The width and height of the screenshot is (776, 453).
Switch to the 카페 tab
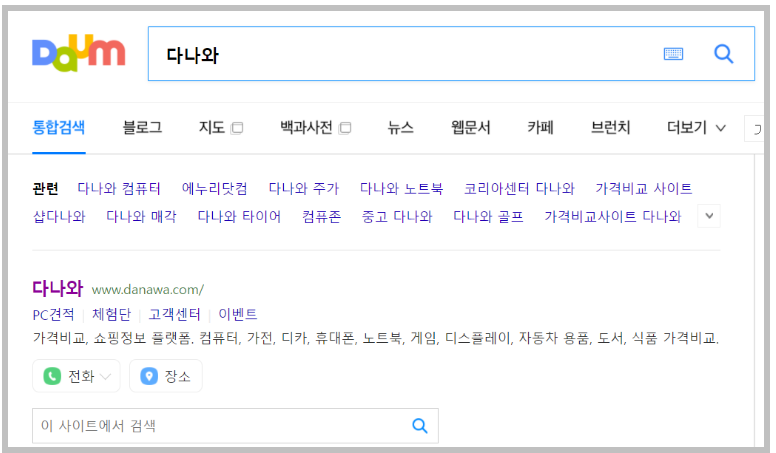click(x=540, y=128)
